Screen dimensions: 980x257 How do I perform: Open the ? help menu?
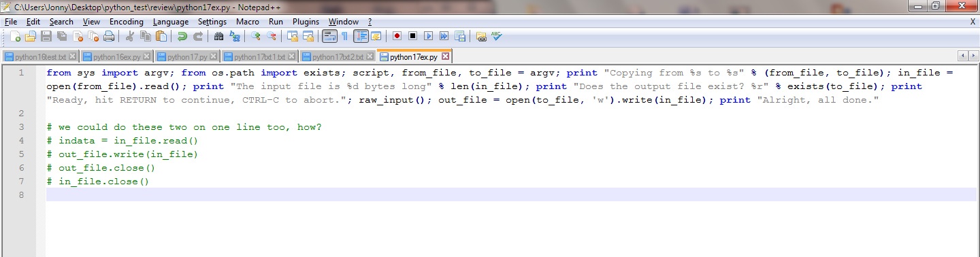tap(370, 22)
